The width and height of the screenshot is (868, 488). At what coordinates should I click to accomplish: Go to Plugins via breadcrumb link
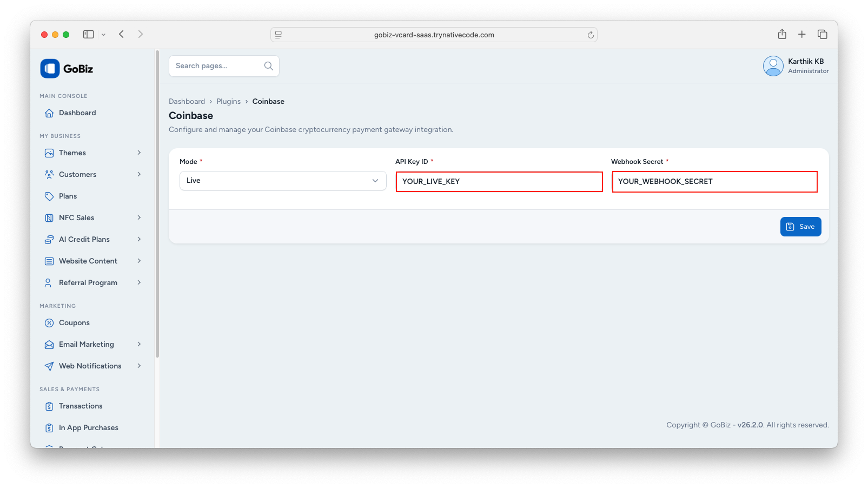[229, 102]
